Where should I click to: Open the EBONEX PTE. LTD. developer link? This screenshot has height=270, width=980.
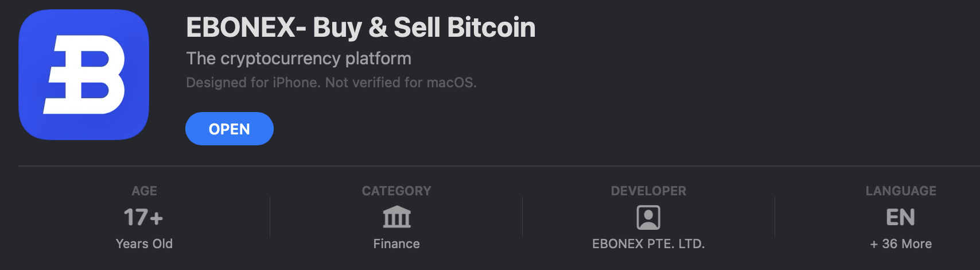click(x=648, y=244)
